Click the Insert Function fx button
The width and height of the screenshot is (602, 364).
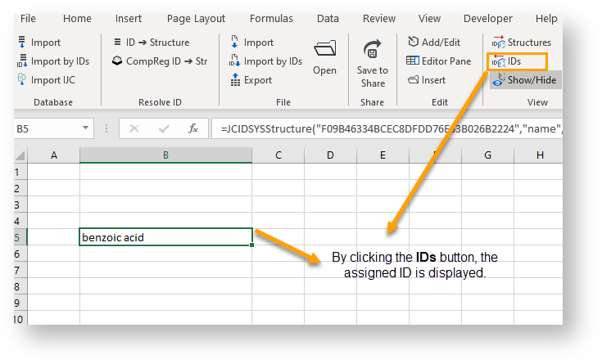click(x=193, y=128)
